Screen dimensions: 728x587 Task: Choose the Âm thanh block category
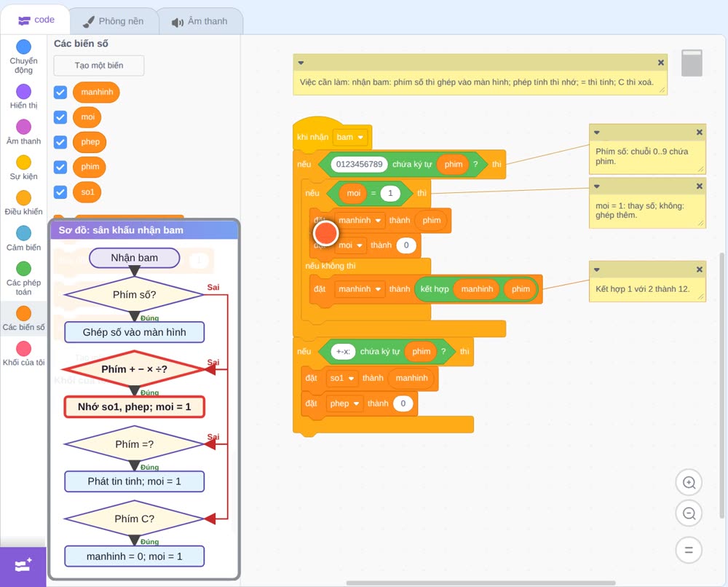click(24, 133)
